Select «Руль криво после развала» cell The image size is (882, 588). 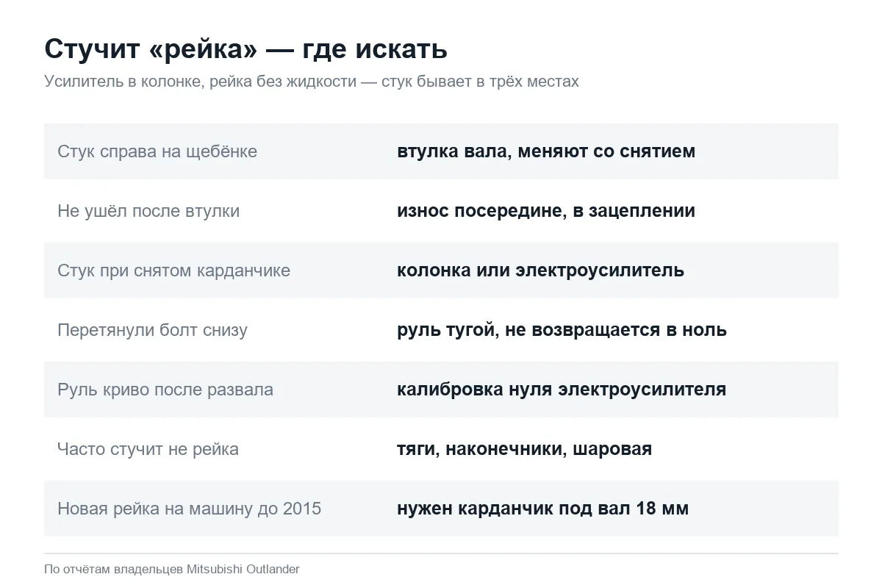tap(165, 390)
